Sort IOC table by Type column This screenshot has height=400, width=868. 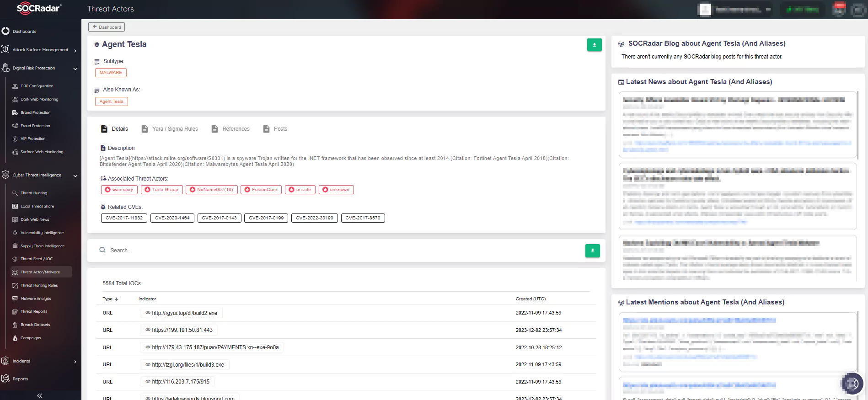click(x=110, y=299)
